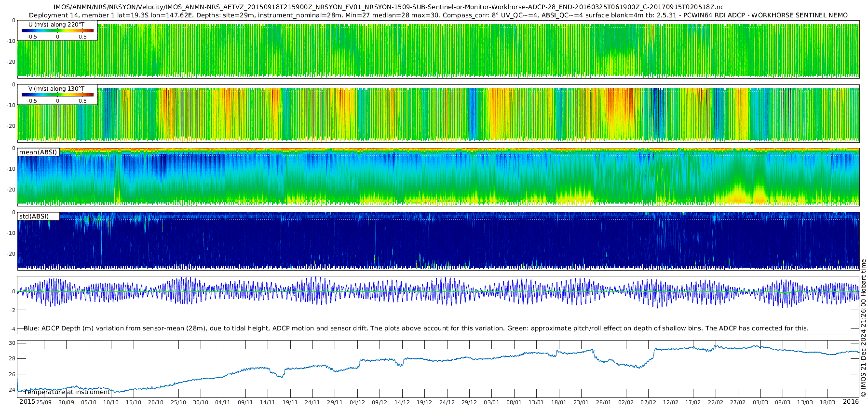The width and height of the screenshot is (868, 410).
Task: Click the '2015' year label on time axis
Action: click(x=27, y=402)
